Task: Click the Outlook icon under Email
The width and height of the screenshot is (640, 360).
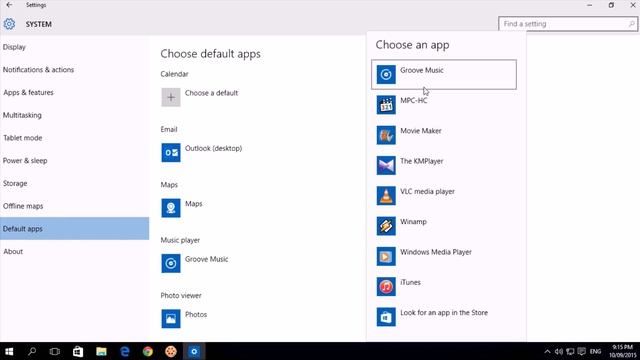Action: coord(171,153)
